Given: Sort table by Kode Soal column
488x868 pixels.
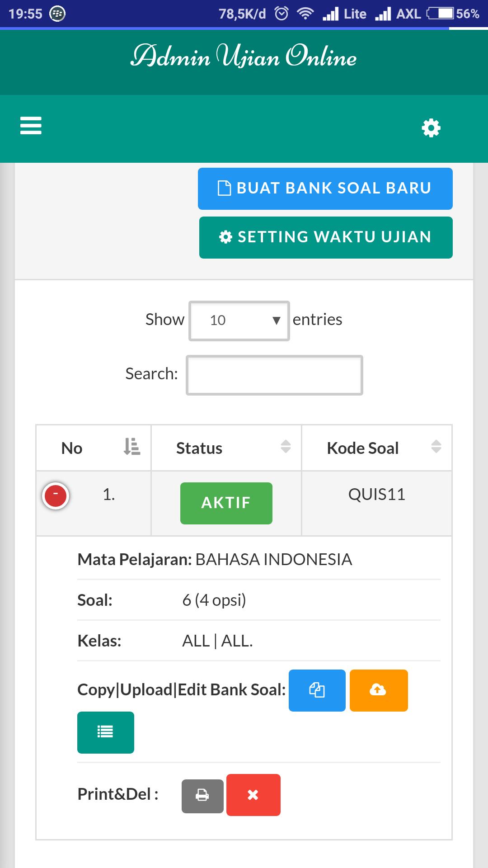Looking at the screenshot, I should (x=376, y=448).
